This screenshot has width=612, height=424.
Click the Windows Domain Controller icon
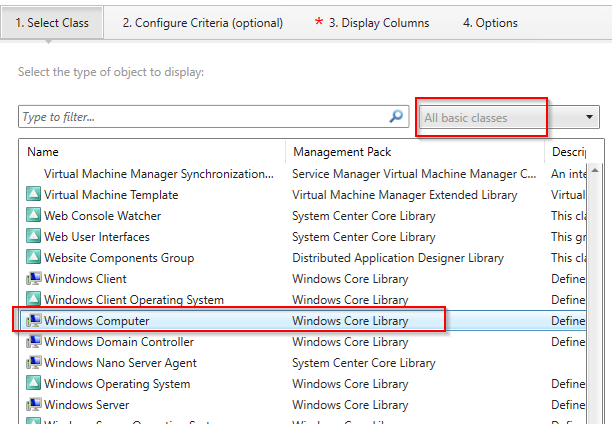click(x=34, y=341)
